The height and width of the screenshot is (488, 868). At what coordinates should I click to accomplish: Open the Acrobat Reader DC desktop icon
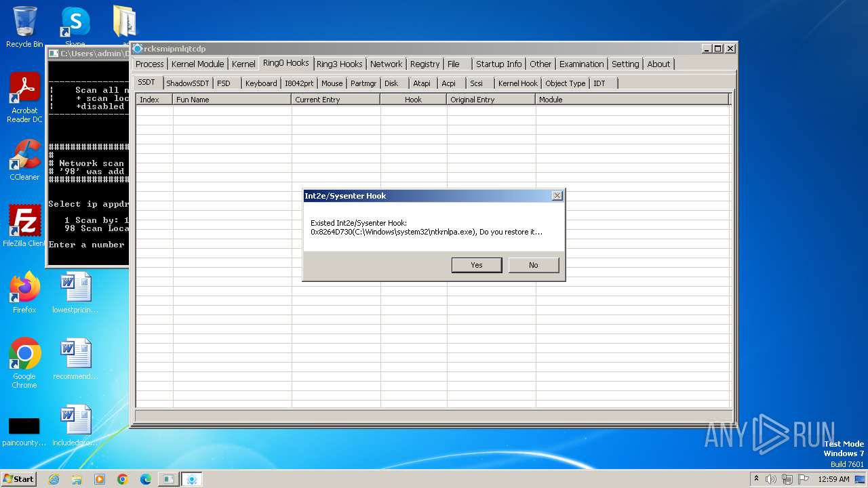coord(24,98)
